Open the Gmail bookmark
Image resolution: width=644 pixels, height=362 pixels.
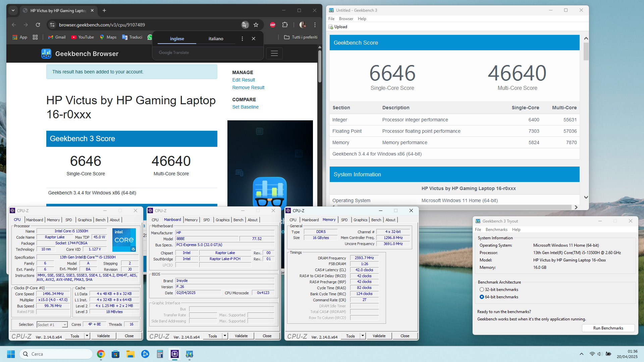[x=57, y=37]
